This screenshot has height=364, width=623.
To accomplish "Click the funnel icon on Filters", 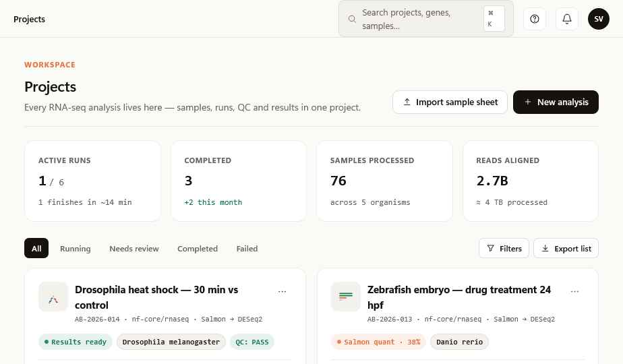I will (x=491, y=248).
